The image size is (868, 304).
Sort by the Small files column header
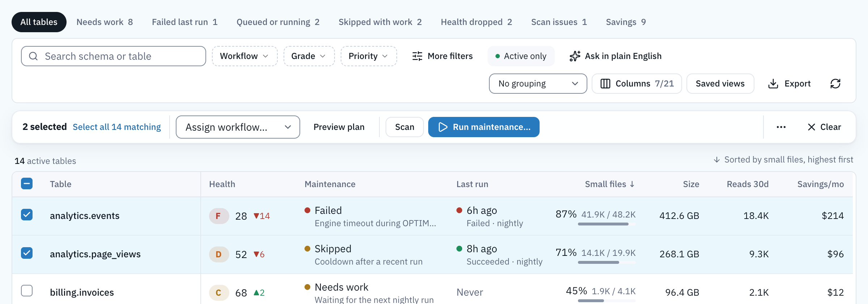610,184
